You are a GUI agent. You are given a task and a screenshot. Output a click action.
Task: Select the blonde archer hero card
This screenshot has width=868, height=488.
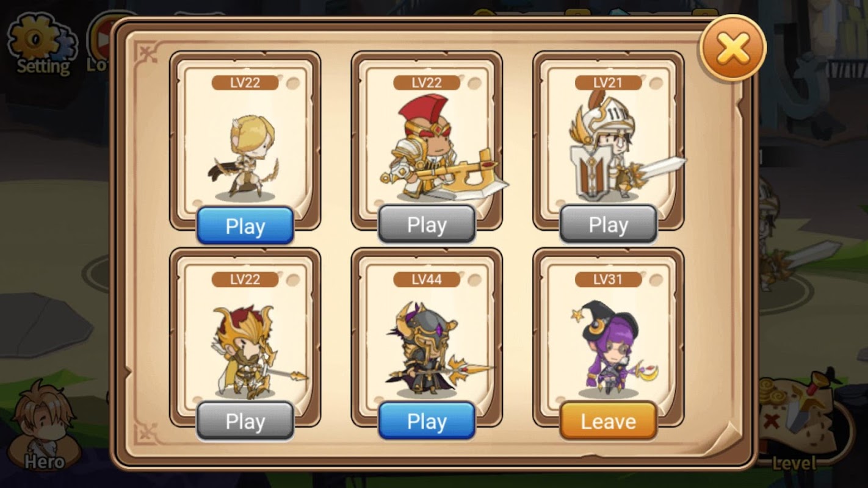pyautogui.click(x=245, y=139)
